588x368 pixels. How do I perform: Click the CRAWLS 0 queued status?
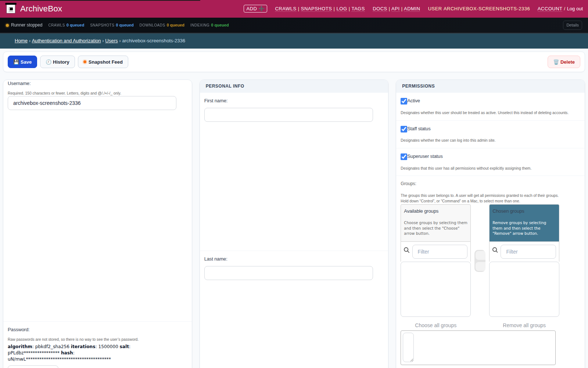click(66, 25)
